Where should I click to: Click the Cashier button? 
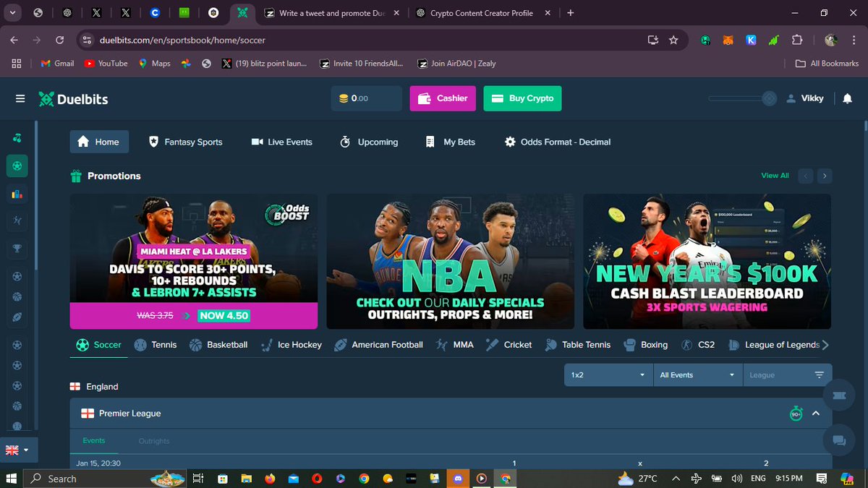point(443,98)
